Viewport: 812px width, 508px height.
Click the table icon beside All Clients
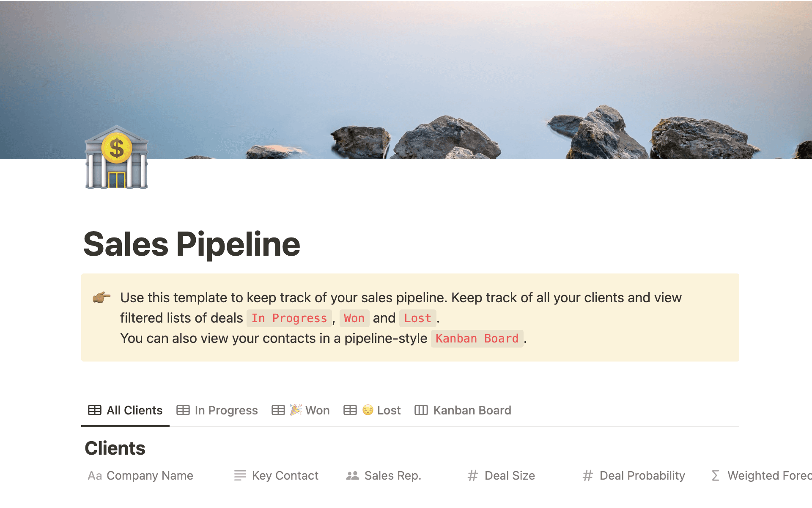point(94,410)
